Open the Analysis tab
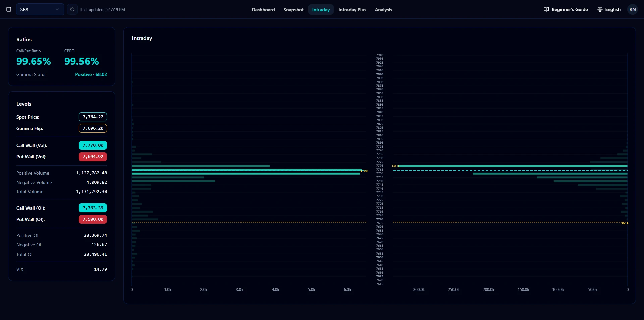Viewport: 644px width, 320px height. tap(383, 10)
